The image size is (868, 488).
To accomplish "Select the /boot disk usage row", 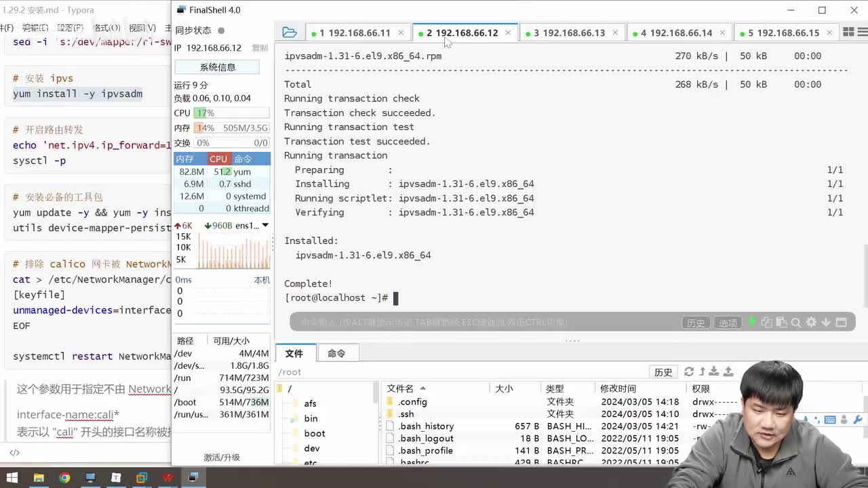I will (x=222, y=402).
